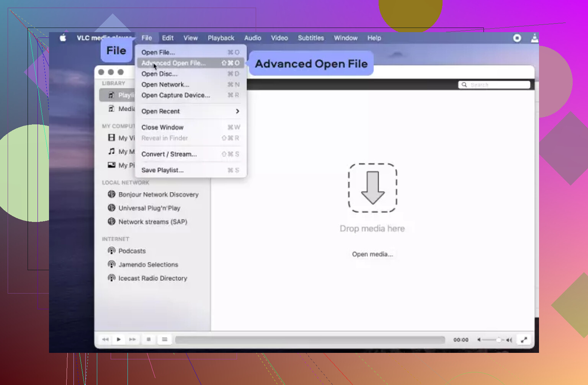Open the View menu
The height and width of the screenshot is (385, 588).
pyautogui.click(x=191, y=38)
